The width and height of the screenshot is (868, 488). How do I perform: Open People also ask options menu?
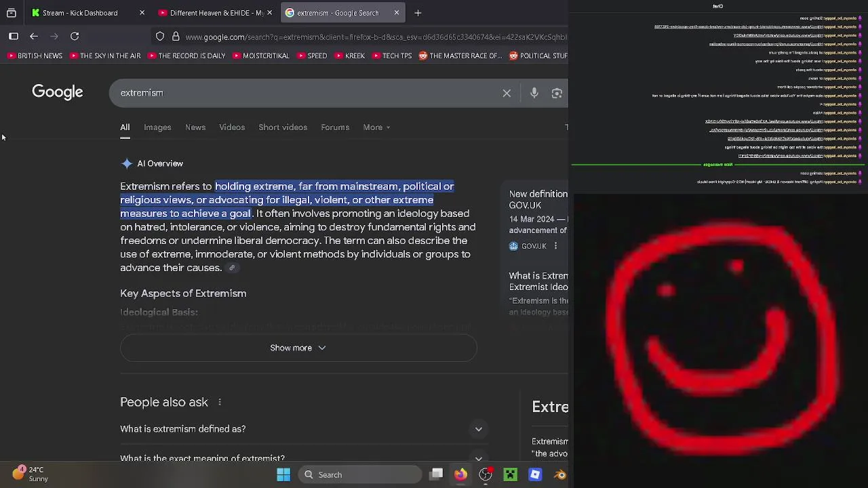(x=220, y=403)
